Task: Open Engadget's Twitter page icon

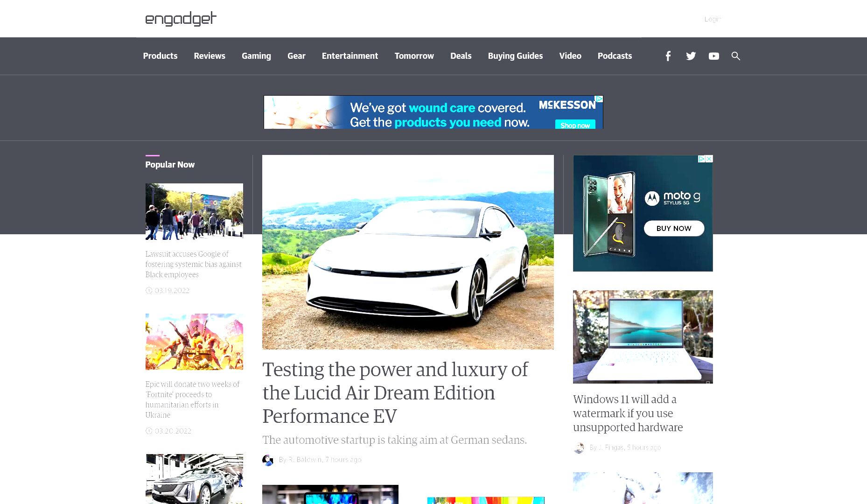Action: click(691, 56)
